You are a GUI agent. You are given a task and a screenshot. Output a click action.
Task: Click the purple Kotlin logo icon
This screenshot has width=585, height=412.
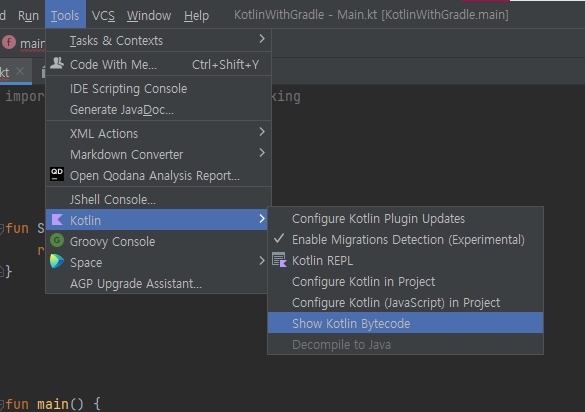(x=57, y=219)
